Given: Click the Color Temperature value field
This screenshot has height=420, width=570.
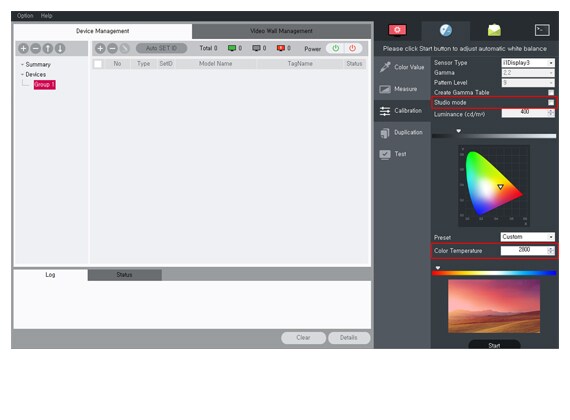Looking at the screenshot, I should pos(524,250).
